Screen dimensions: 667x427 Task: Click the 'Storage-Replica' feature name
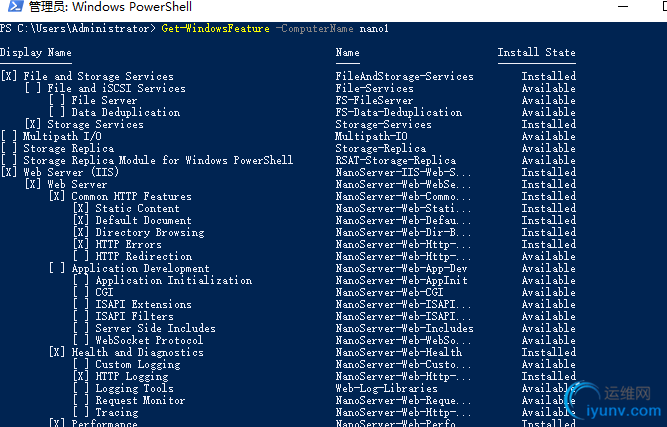(381, 148)
